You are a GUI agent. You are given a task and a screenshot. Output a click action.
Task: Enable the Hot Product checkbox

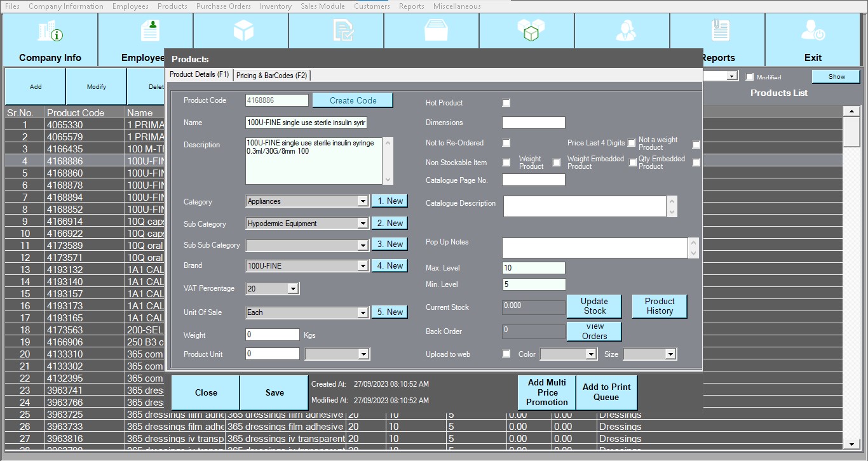pyautogui.click(x=506, y=103)
